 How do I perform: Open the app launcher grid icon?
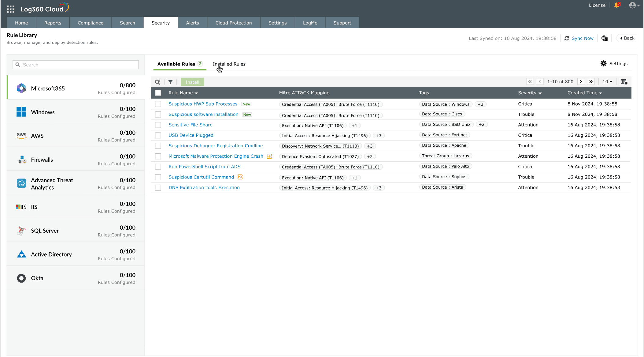[x=11, y=9]
